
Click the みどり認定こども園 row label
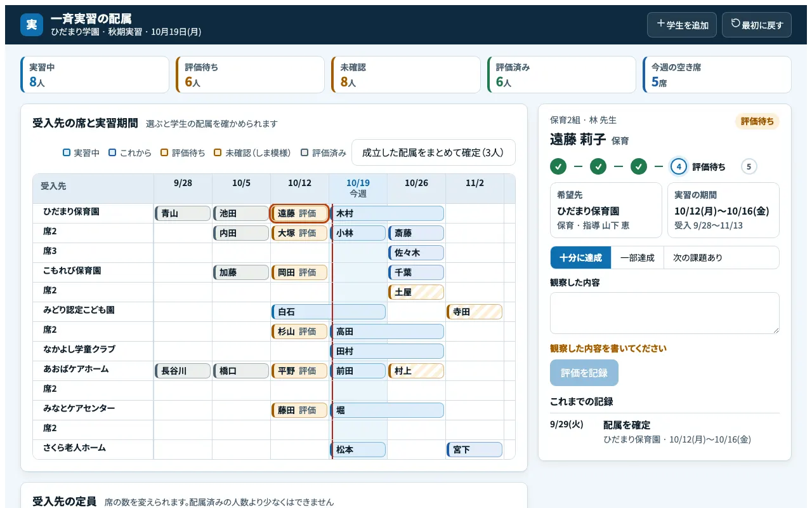click(79, 310)
